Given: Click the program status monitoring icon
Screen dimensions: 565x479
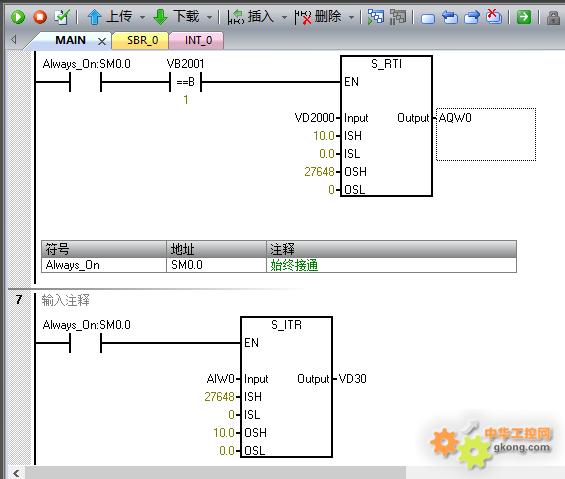Looking at the screenshot, I should 376,17.
